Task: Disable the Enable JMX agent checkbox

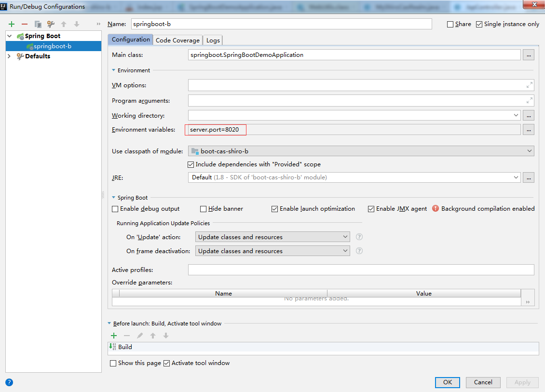Action: point(371,208)
